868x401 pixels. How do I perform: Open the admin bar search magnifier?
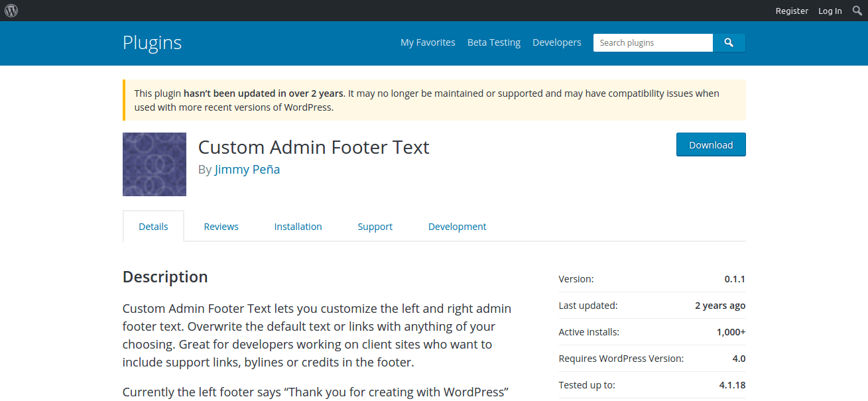[857, 11]
